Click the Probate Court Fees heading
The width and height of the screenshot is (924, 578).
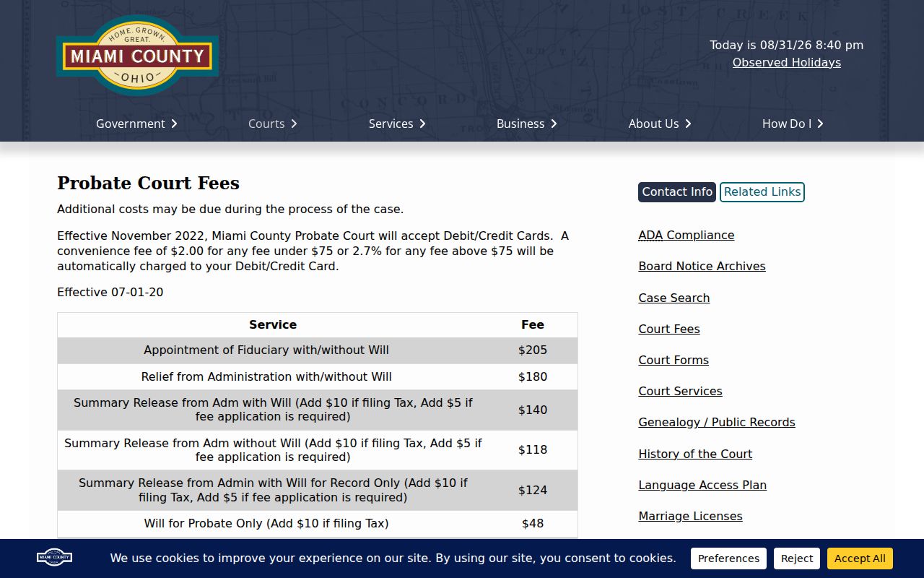coord(148,184)
